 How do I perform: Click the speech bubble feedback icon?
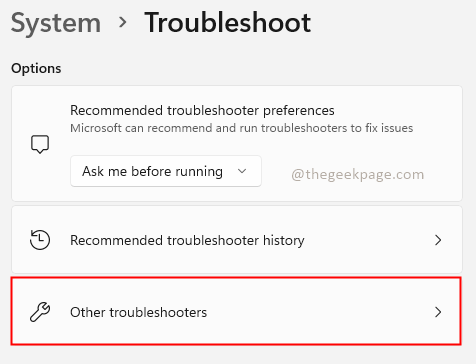[40, 144]
